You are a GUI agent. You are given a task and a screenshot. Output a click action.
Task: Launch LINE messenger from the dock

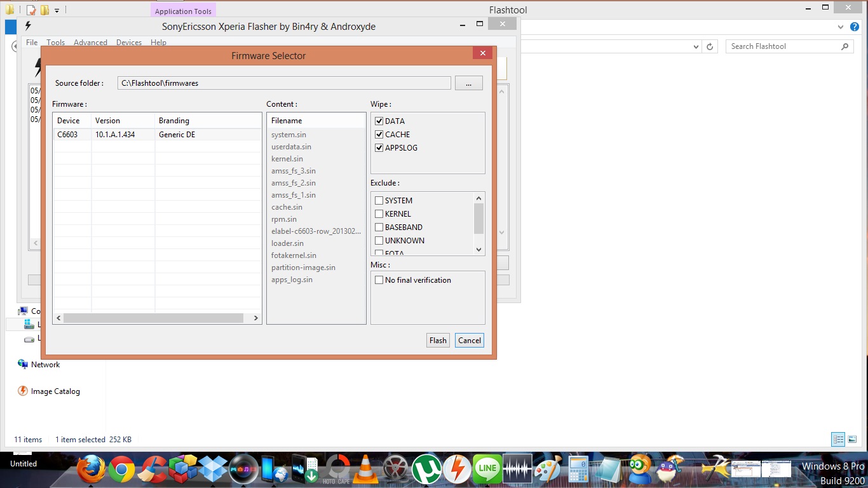click(x=487, y=470)
